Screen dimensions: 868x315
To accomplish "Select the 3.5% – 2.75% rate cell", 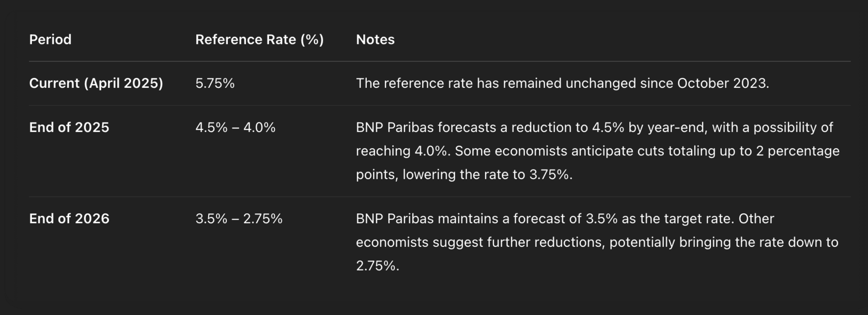I will coord(239,218).
